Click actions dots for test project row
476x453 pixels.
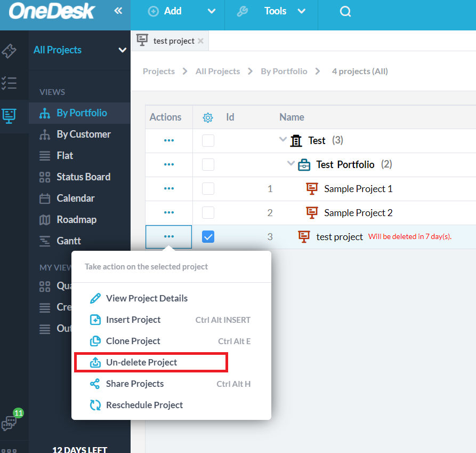point(169,236)
